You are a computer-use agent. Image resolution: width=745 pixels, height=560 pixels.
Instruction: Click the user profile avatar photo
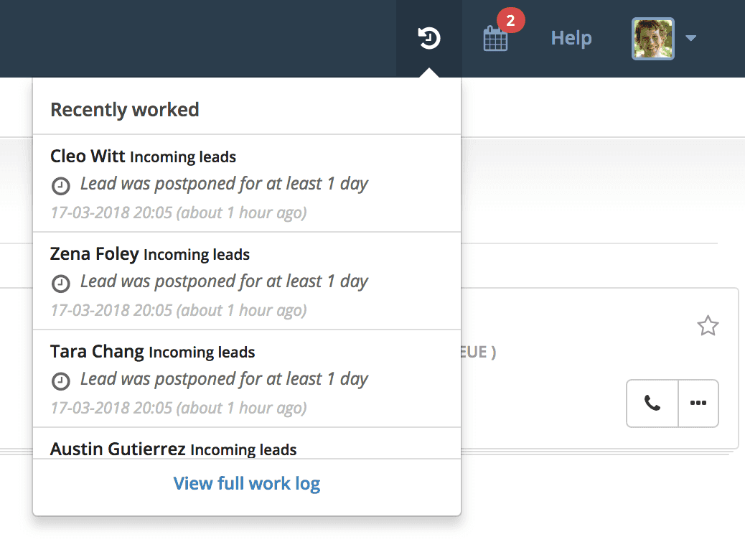653,39
